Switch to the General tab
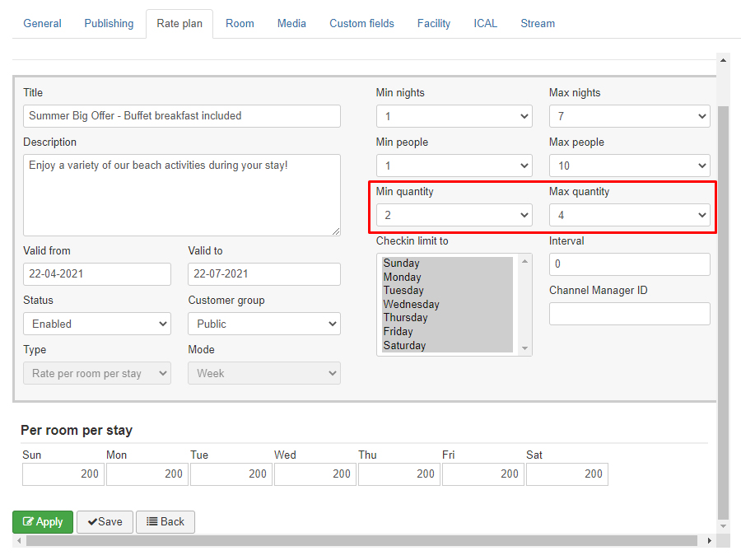Screen dimensions: 741x560 42,23
